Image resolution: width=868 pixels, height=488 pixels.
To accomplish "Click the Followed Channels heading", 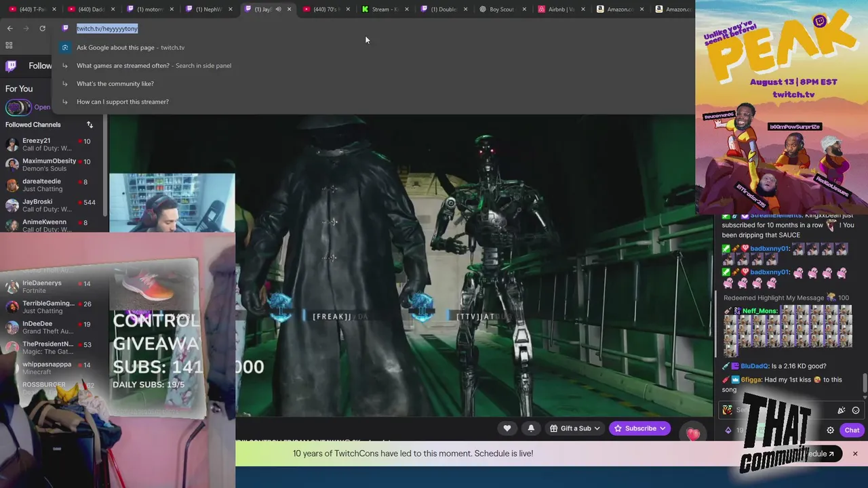I will click(33, 125).
